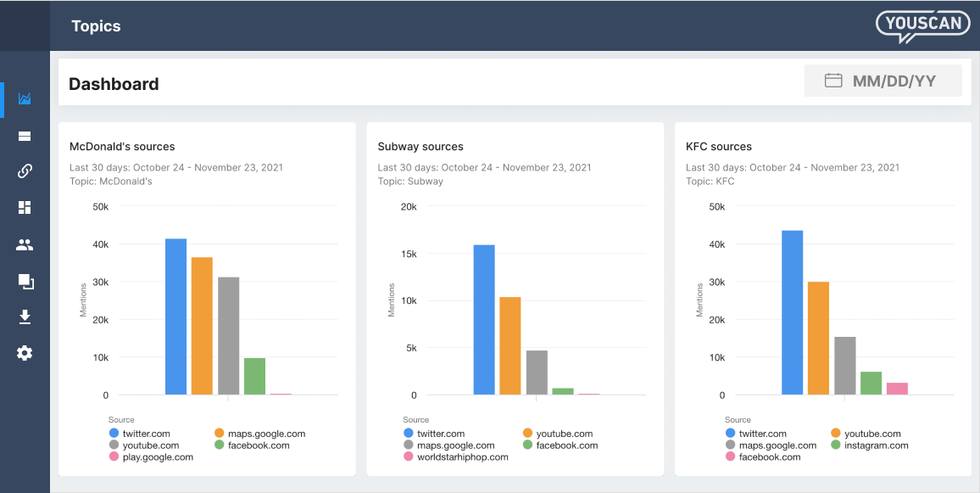Toggle maps.google.com legend in McDonald's chart
Screen dimensions: 980x493
click(x=260, y=434)
